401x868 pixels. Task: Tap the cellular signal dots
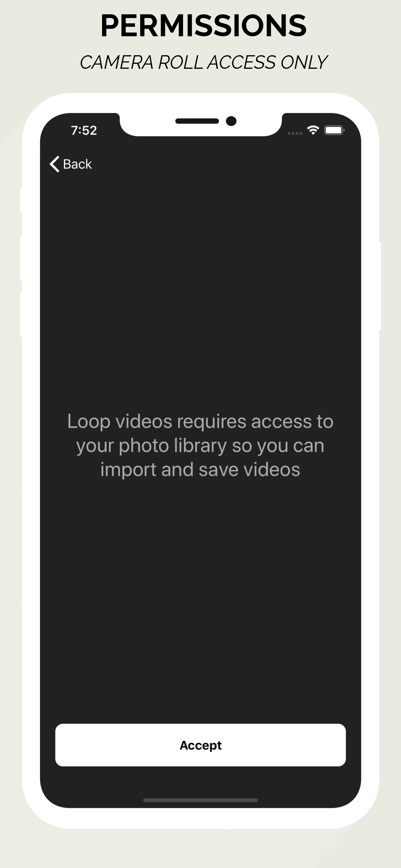(295, 133)
